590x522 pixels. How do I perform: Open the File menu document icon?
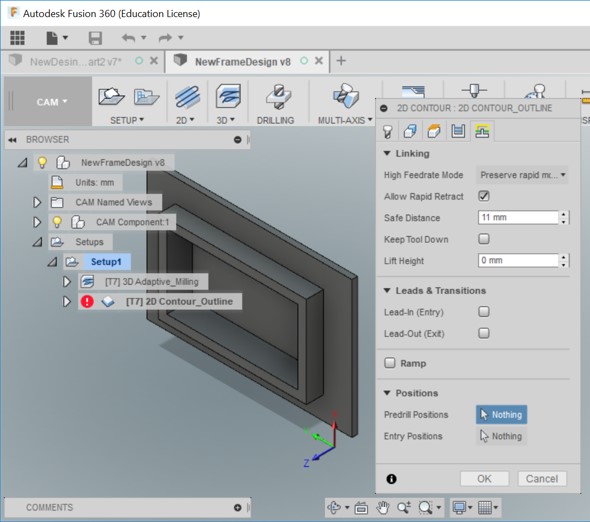click(x=52, y=38)
